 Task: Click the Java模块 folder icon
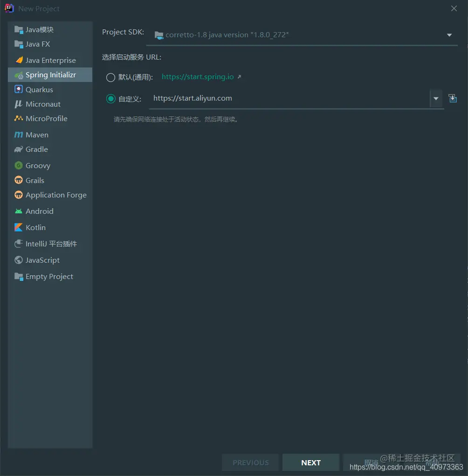[19, 30]
